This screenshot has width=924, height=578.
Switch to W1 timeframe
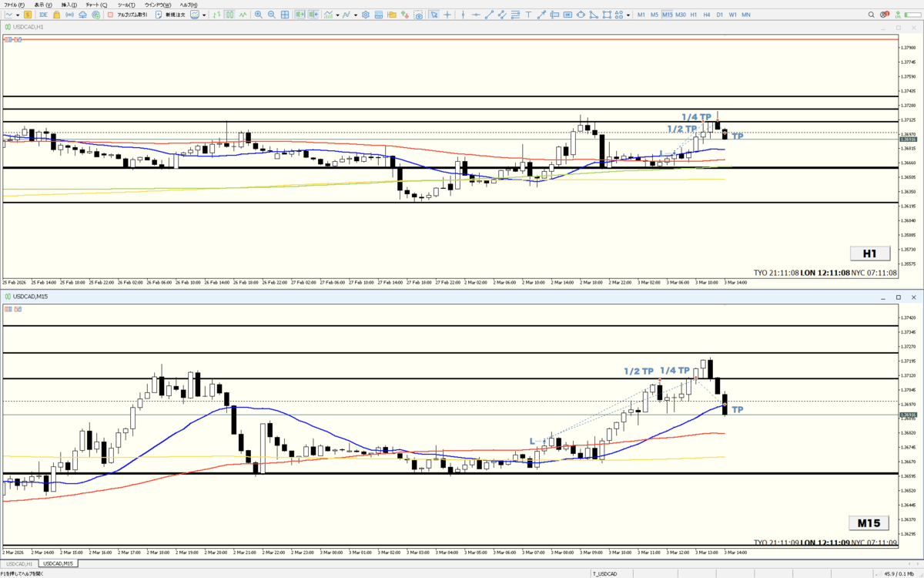coord(733,15)
